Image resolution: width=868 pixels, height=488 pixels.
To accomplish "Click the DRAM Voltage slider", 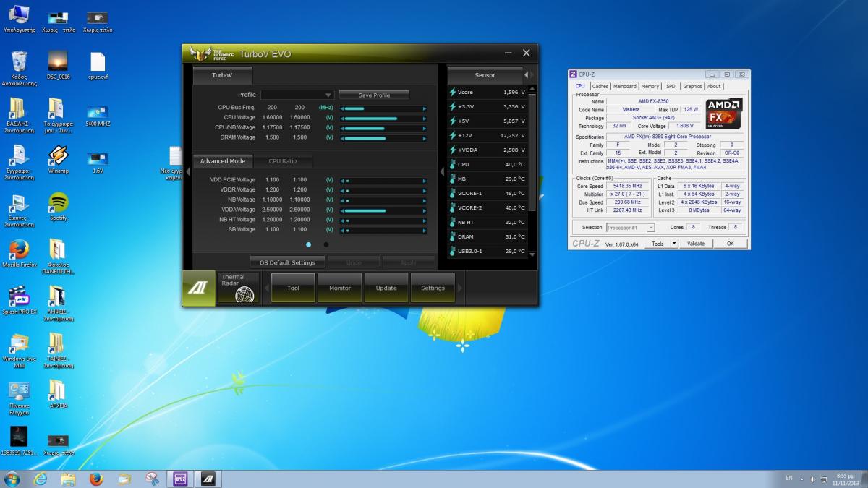I will click(x=383, y=137).
